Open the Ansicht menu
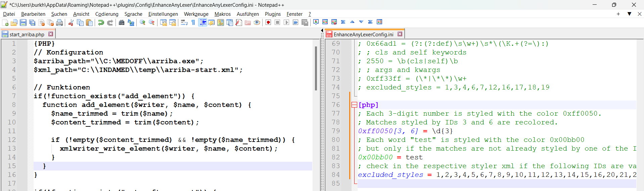Screen dimensions: 644x191 point(81,14)
